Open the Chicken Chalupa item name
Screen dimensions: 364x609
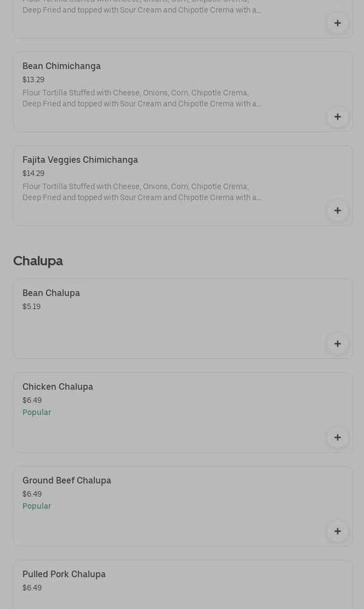pyautogui.click(x=58, y=387)
